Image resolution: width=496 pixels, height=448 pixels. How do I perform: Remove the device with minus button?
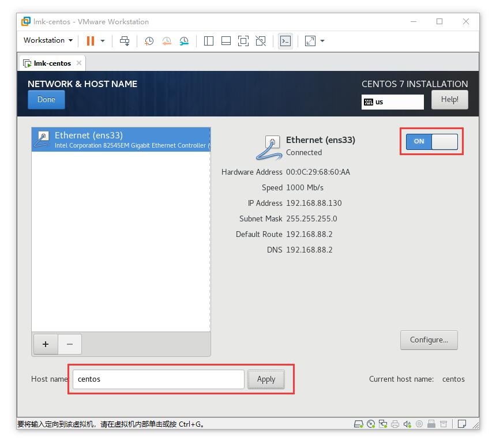coord(70,344)
